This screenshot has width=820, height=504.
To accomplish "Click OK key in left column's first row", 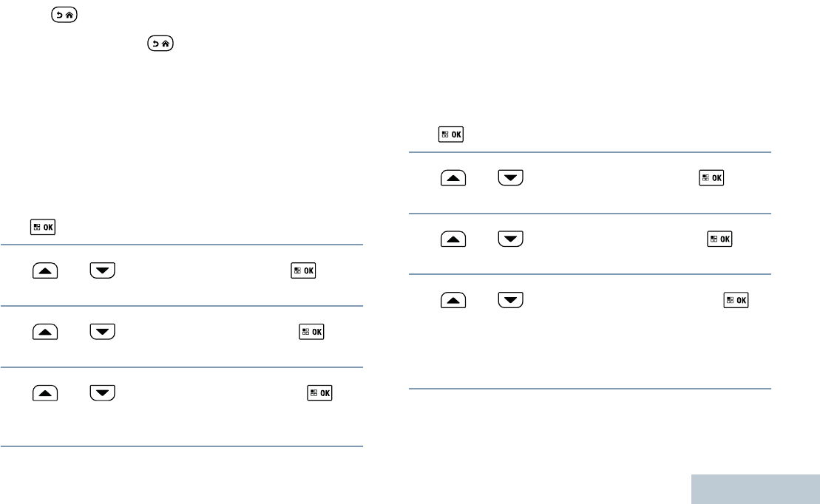I will 305,271.
